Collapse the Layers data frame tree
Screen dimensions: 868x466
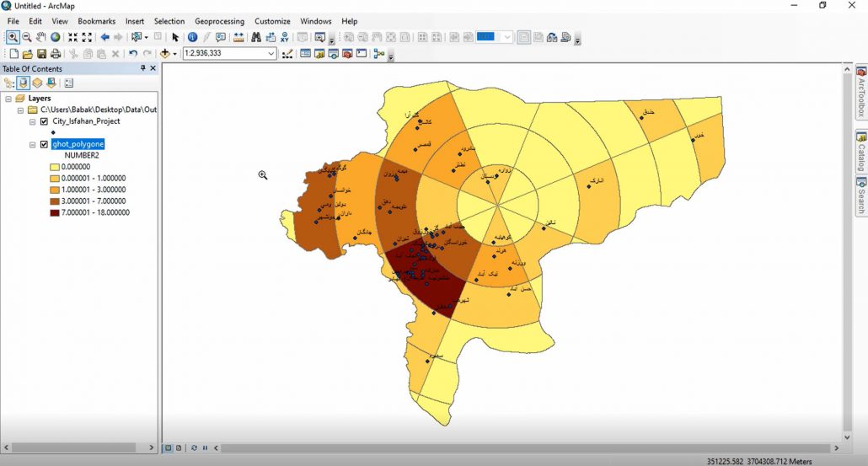pos(9,99)
